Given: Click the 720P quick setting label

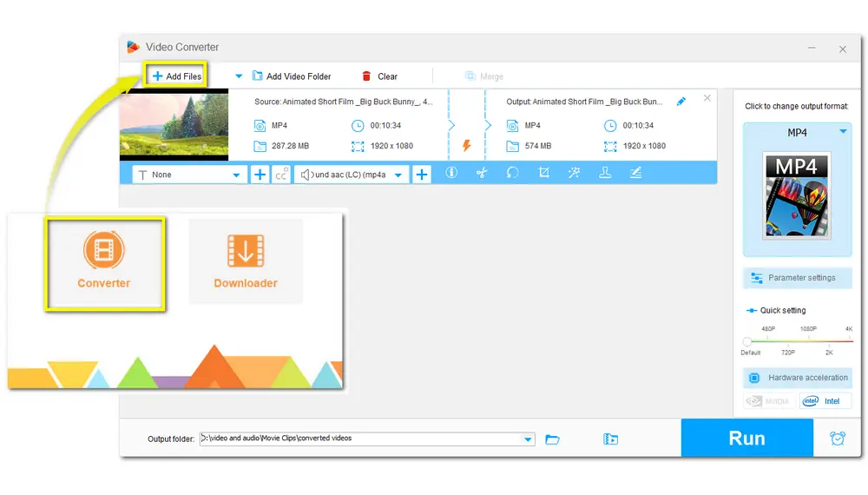Looking at the screenshot, I should pyautogui.click(x=788, y=353).
